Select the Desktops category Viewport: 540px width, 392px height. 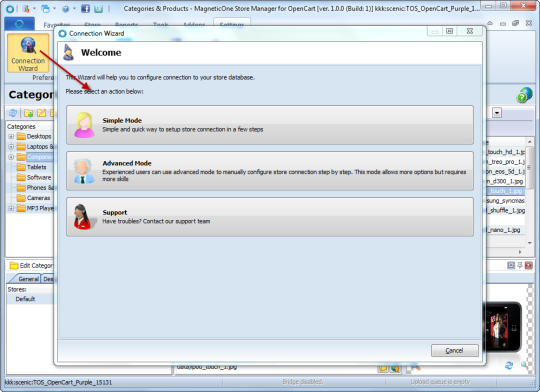(x=39, y=136)
